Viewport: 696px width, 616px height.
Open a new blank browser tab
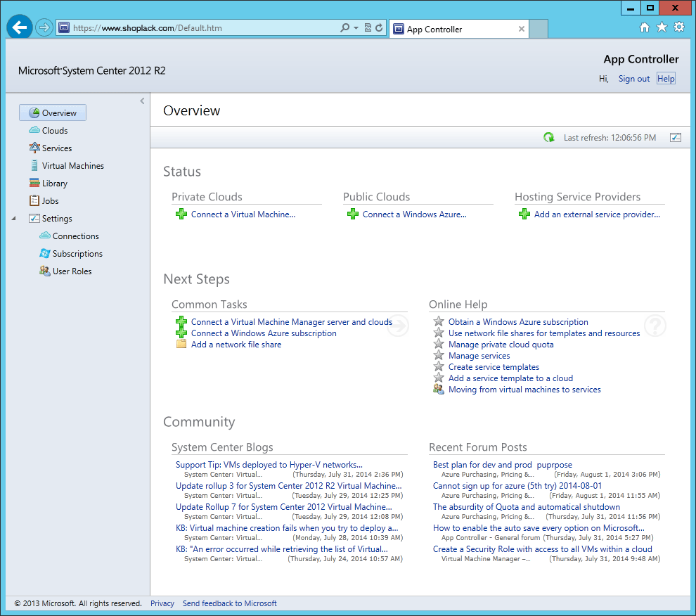539,30
